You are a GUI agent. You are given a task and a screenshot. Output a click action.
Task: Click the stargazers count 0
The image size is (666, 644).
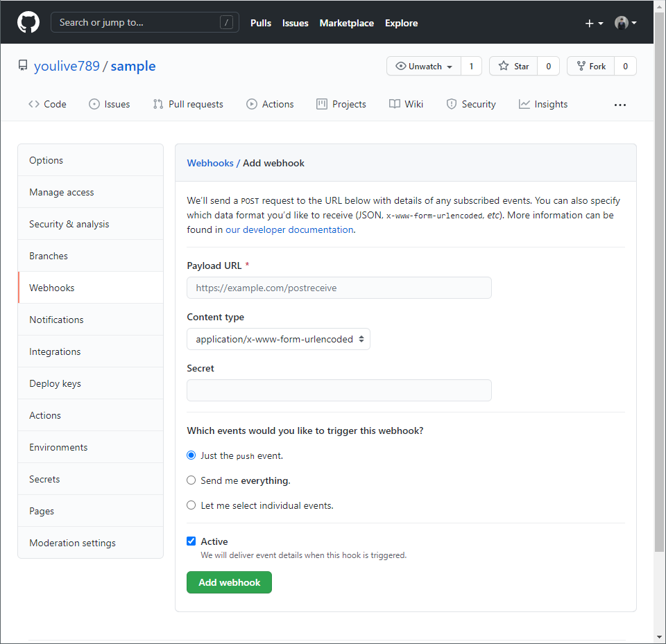click(x=548, y=67)
